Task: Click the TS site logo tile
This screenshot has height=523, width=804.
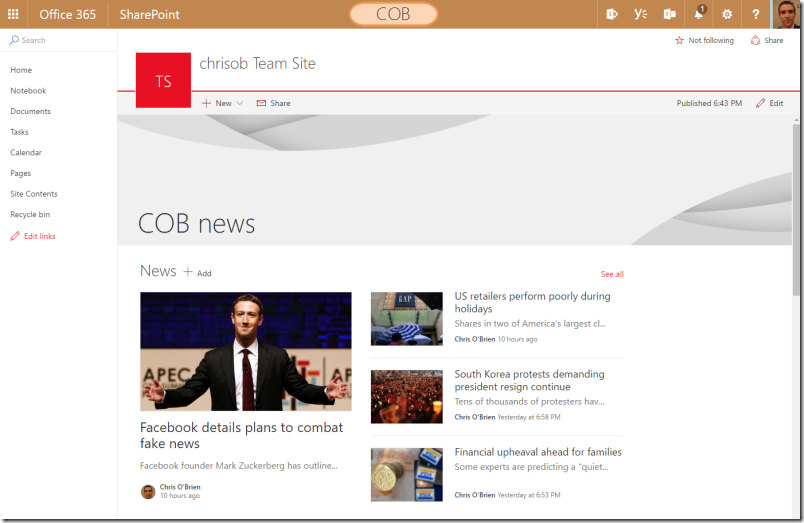Action: point(163,81)
